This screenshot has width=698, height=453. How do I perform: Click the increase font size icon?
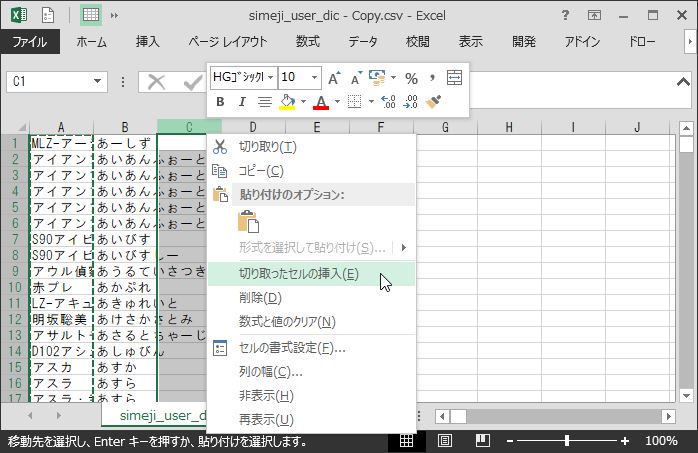coord(334,78)
